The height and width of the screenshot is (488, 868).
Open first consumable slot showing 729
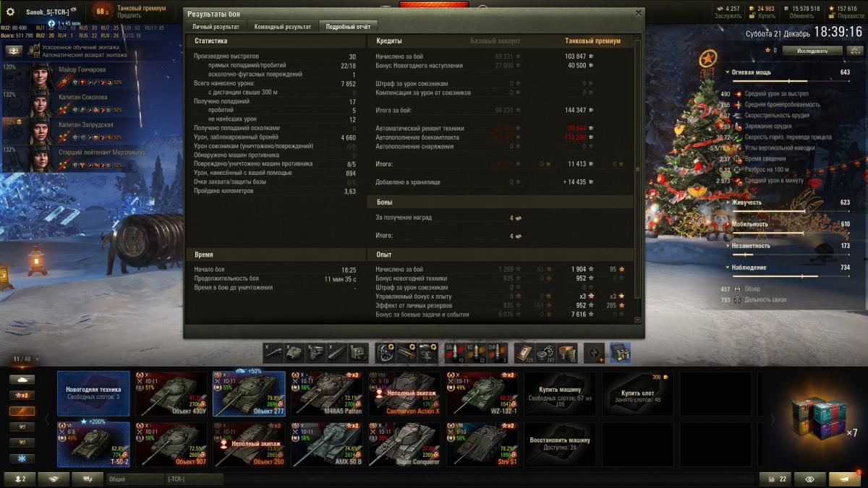(x=524, y=352)
